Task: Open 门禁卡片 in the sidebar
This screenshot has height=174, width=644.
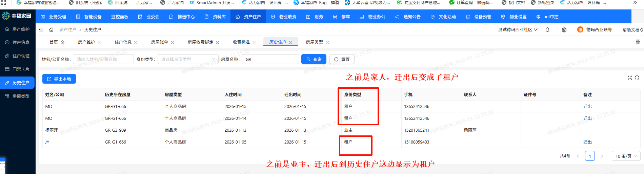Action: (x=18, y=69)
